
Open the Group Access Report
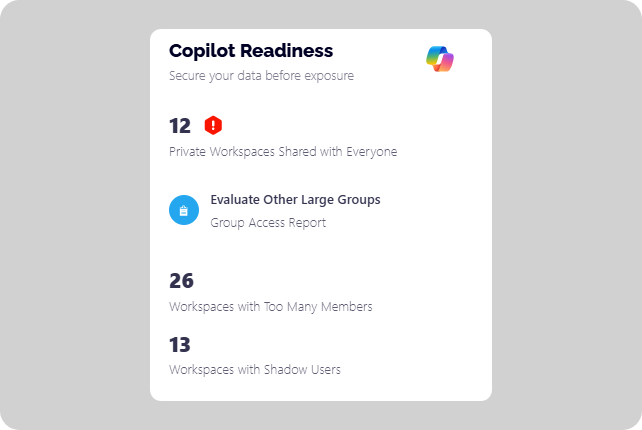pyautogui.click(x=268, y=223)
